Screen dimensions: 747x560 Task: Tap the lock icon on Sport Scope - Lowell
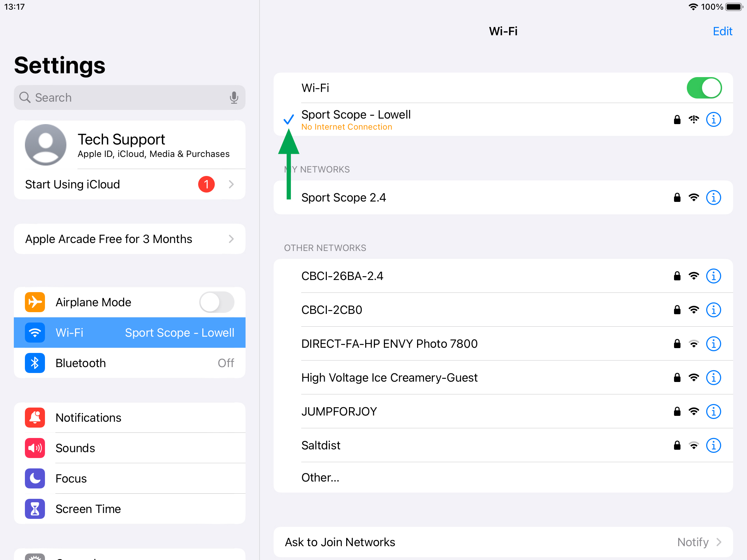(x=677, y=120)
